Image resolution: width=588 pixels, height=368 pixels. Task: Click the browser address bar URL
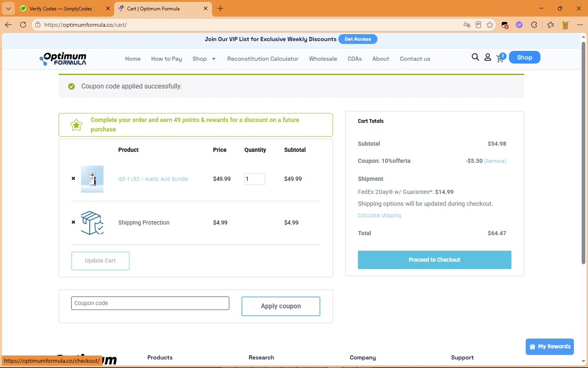tap(85, 25)
